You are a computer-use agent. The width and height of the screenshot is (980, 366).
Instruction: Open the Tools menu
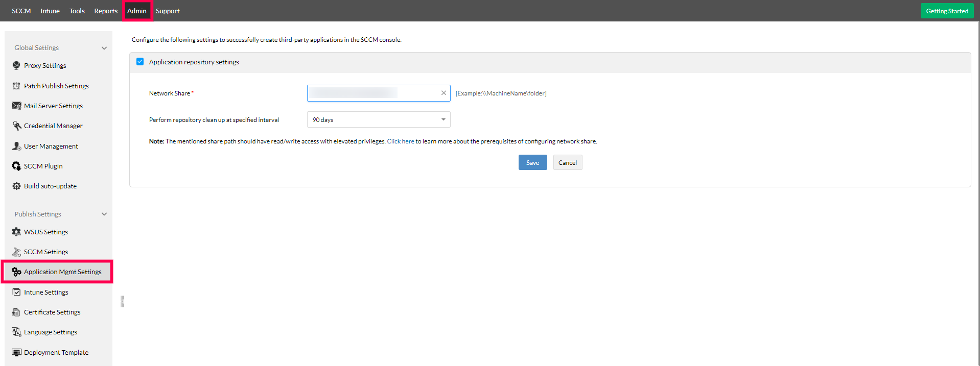(77, 11)
